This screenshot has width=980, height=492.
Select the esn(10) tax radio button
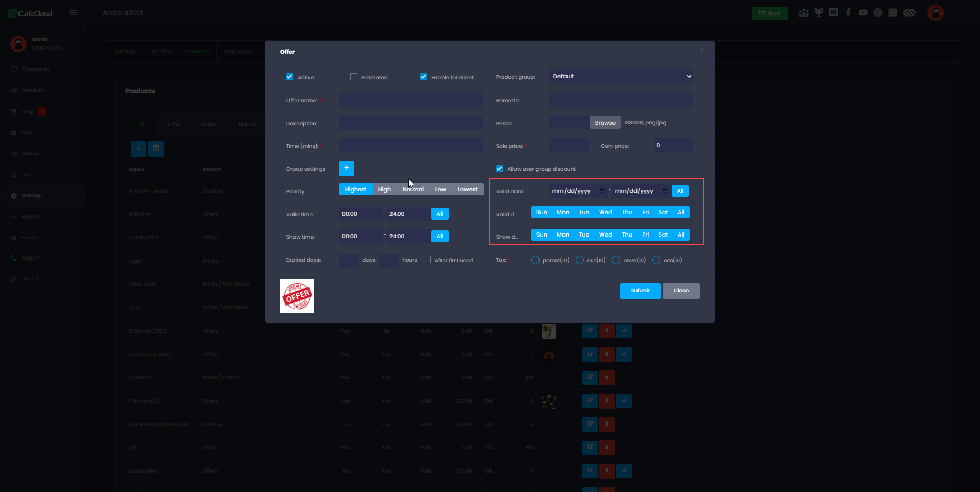coord(656,260)
